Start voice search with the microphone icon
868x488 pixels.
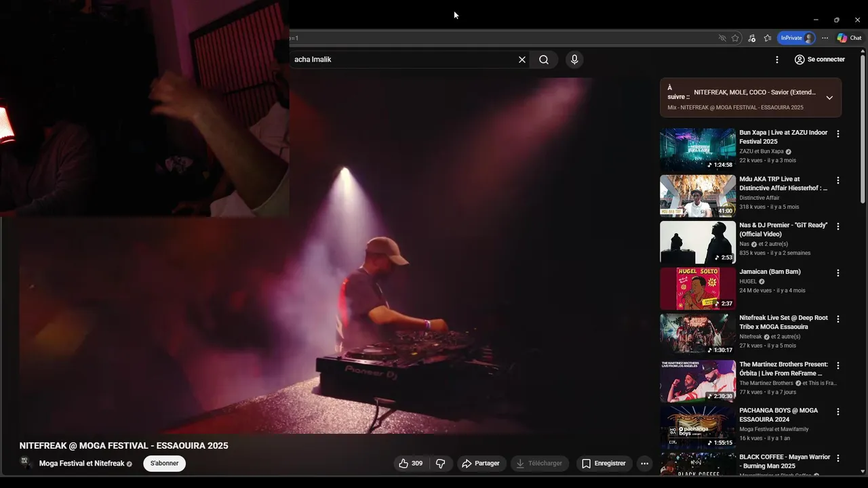(x=574, y=60)
